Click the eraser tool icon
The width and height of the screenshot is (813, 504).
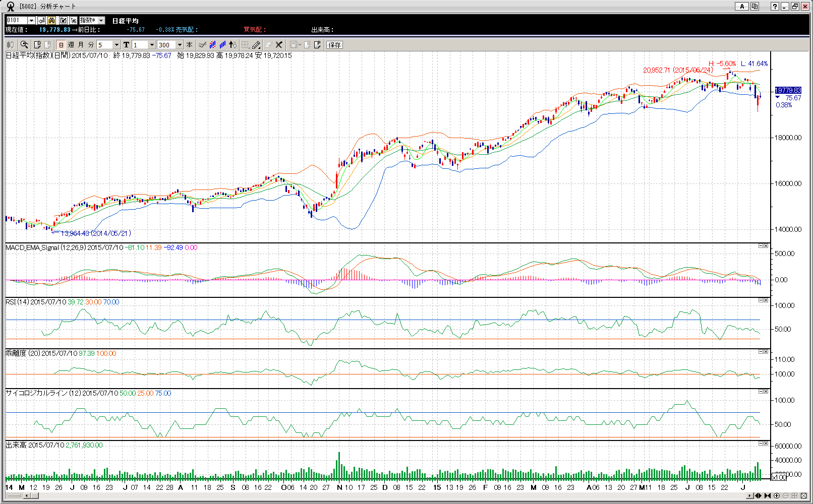(268, 45)
